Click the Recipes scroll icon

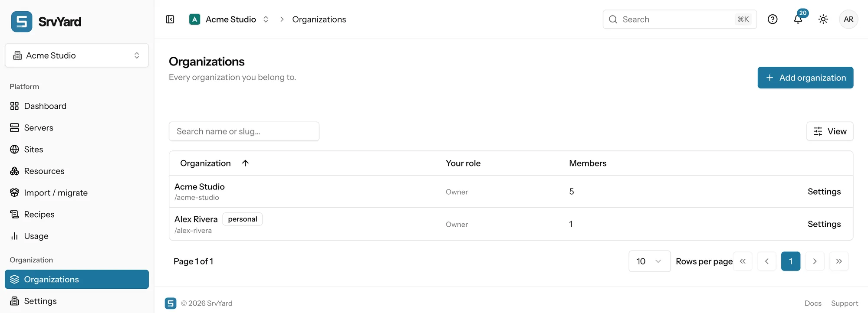coord(14,214)
